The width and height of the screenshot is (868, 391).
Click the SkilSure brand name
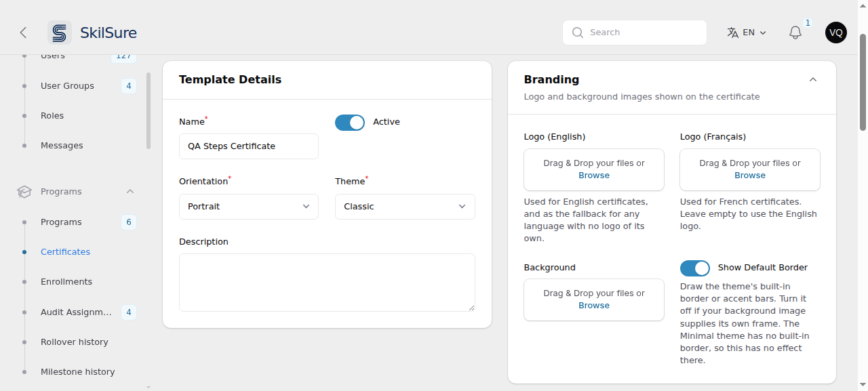click(x=108, y=33)
